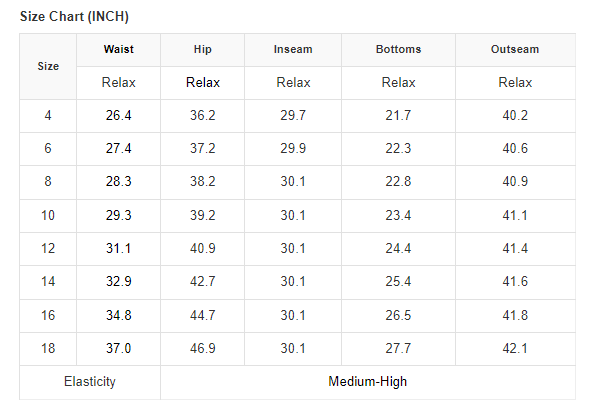
Task: Select waist value 34.8 for size 16
Action: tap(119, 316)
